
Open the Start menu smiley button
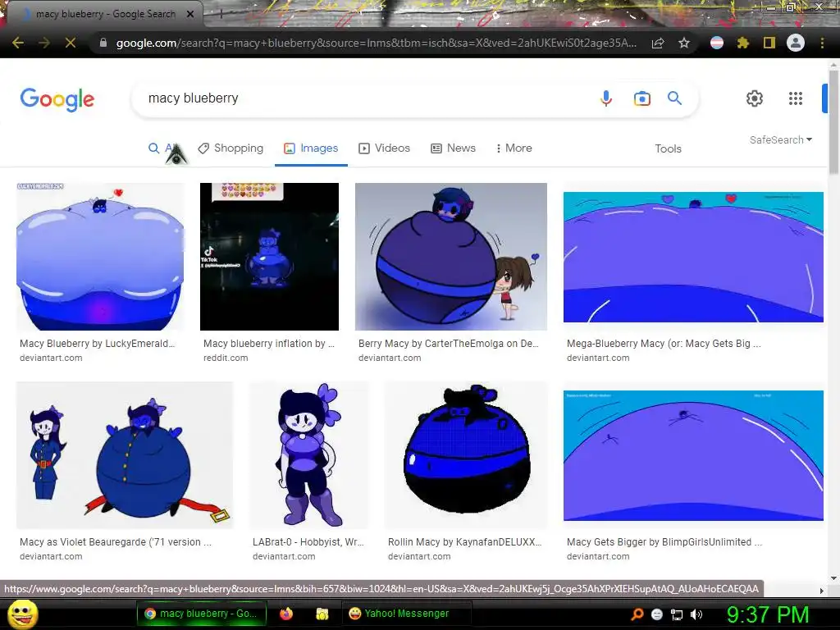(x=22, y=614)
